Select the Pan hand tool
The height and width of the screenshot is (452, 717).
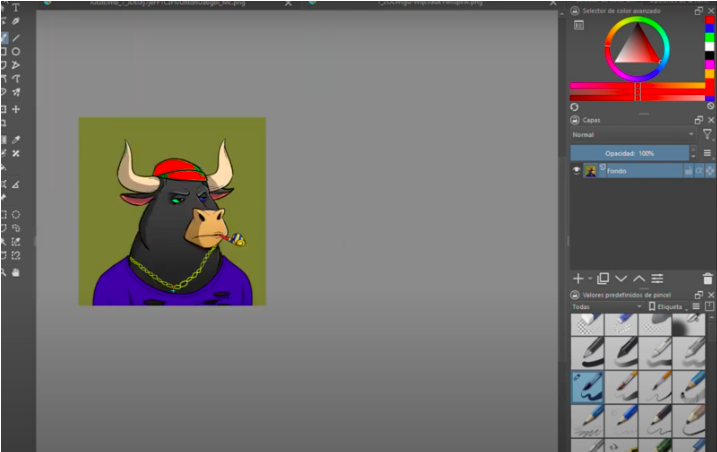tap(16, 273)
